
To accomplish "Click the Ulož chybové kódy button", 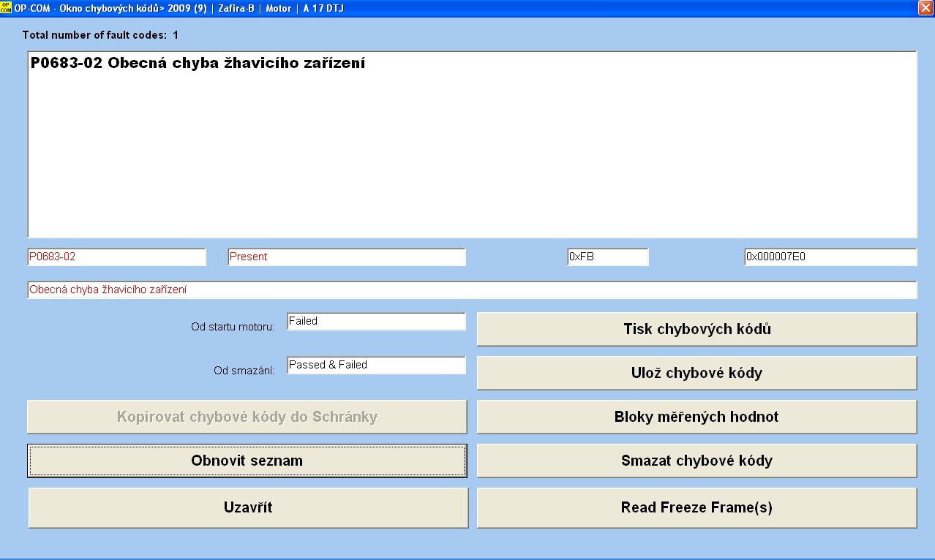I will click(696, 373).
